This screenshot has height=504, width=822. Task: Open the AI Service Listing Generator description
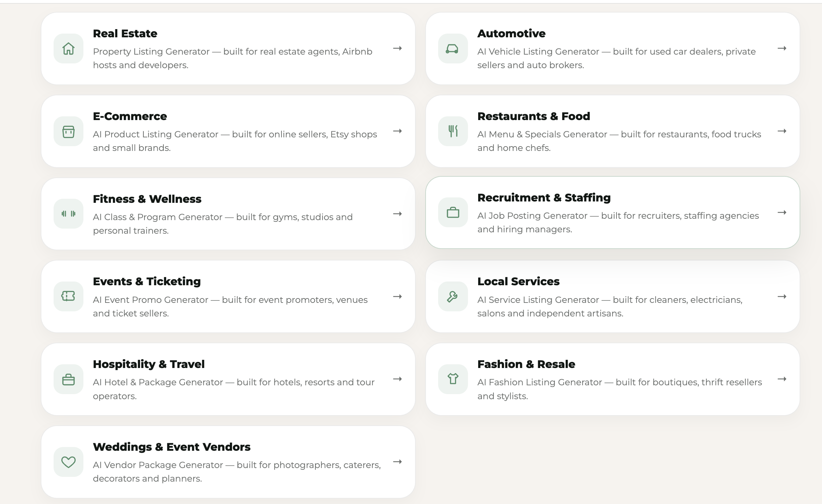click(x=610, y=307)
